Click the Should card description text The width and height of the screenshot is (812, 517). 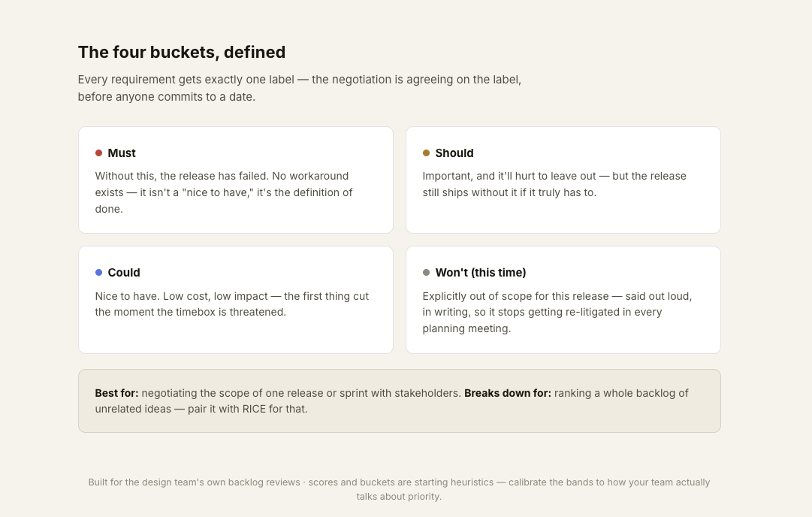[554, 184]
